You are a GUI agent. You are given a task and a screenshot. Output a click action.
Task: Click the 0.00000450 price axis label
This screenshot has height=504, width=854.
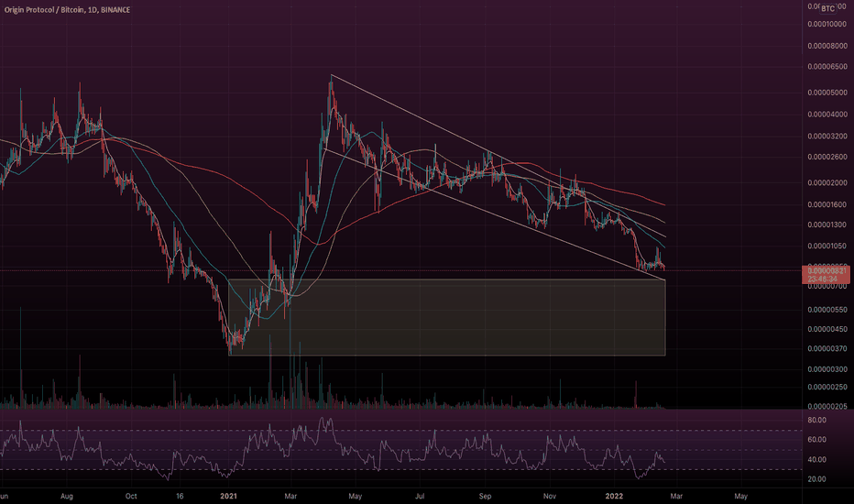pos(827,330)
